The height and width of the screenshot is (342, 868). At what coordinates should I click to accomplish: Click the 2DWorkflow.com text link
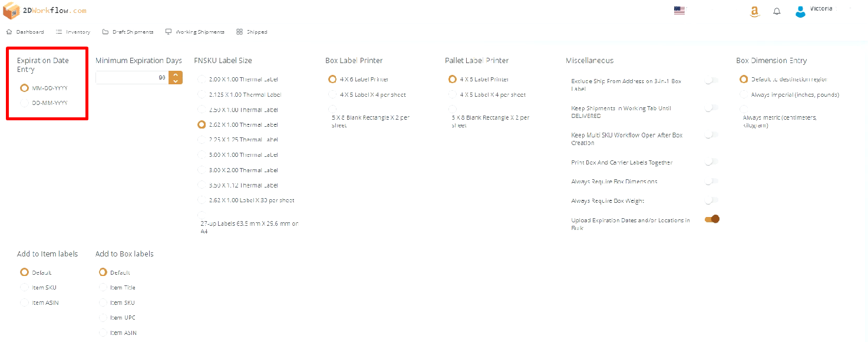[54, 10]
